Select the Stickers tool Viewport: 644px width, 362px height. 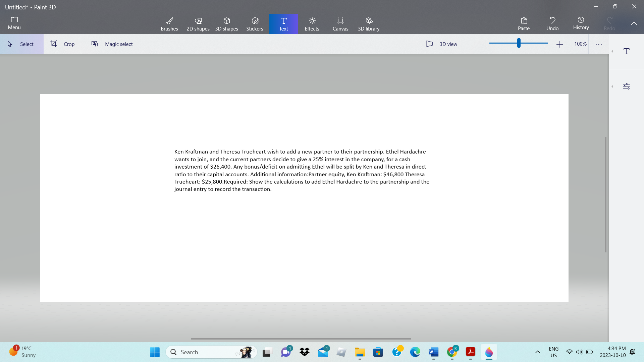pos(255,24)
